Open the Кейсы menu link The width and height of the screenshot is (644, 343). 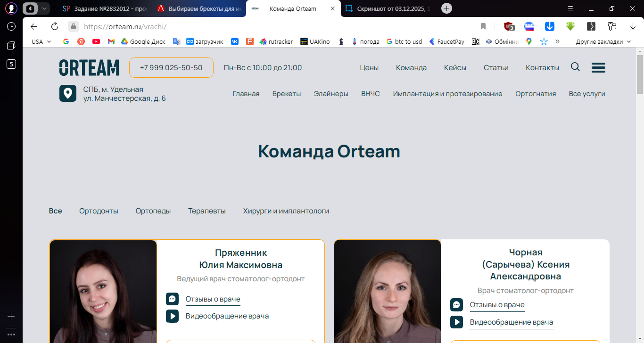[455, 68]
